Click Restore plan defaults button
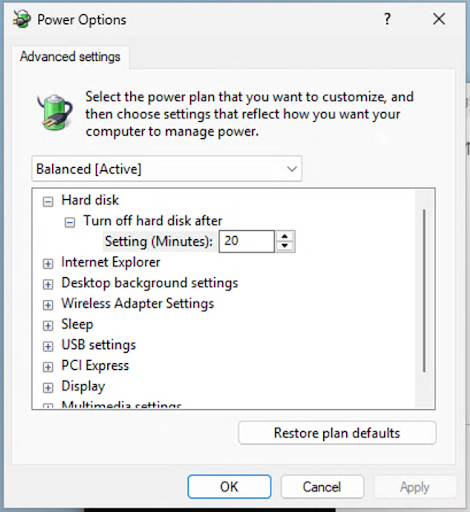The width and height of the screenshot is (470, 512). point(337,433)
